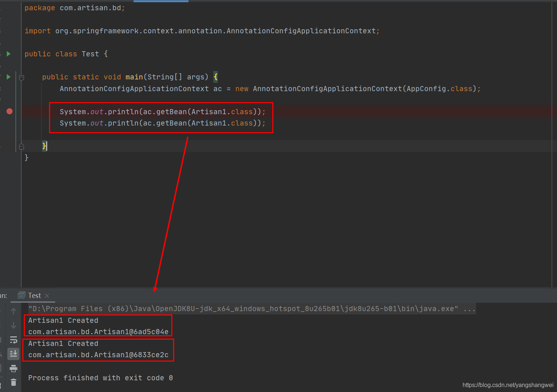Image resolution: width=557 pixels, height=392 pixels.
Task: Click the Process finished exit code line
Action: pyautogui.click(x=100, y=378)
